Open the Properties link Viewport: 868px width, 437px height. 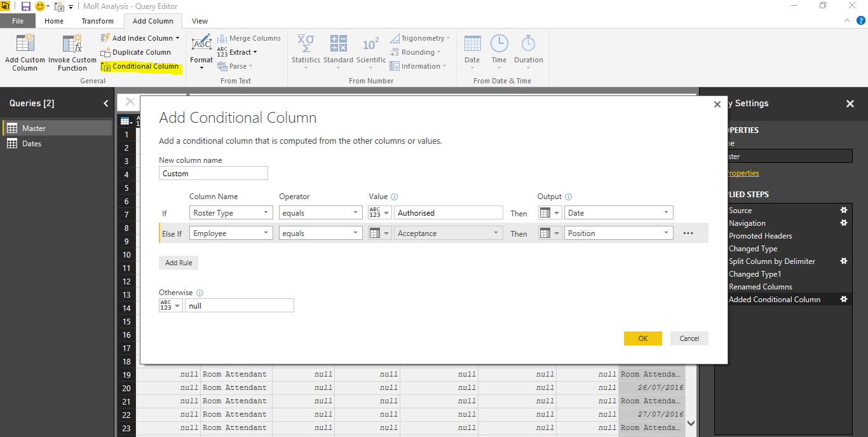pyautogui.click(x=743, y=173)
